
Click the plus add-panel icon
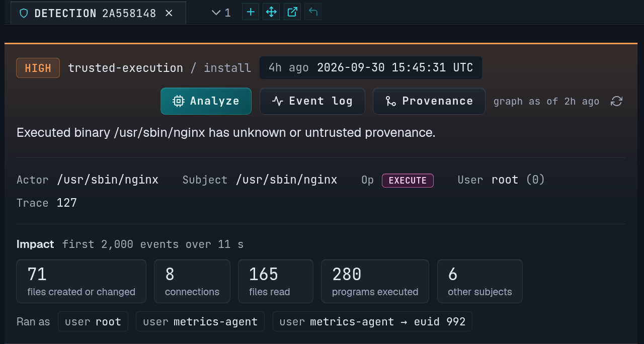pos(251,12)
